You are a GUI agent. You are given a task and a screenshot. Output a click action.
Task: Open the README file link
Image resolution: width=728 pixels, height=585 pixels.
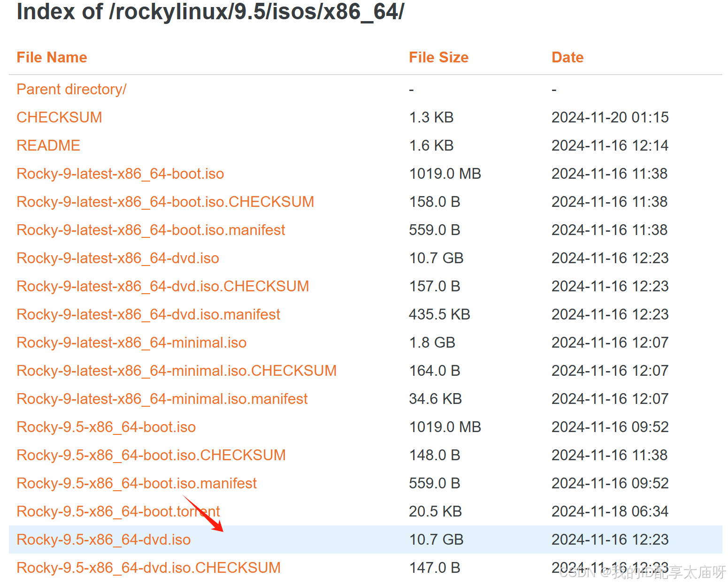point(48,145)
